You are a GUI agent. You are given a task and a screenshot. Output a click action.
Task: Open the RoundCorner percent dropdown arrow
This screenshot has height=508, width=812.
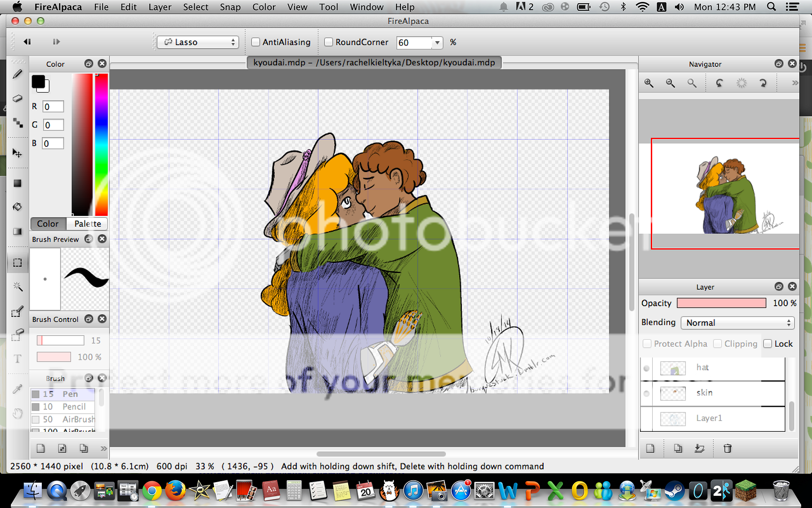coord(437,43)
